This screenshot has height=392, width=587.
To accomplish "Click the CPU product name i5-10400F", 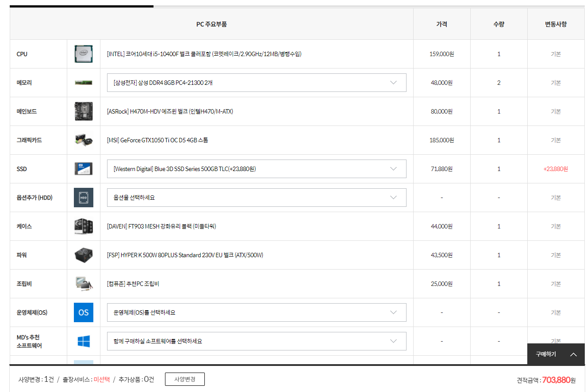I will pyautogui.click(x=204, y=54).
